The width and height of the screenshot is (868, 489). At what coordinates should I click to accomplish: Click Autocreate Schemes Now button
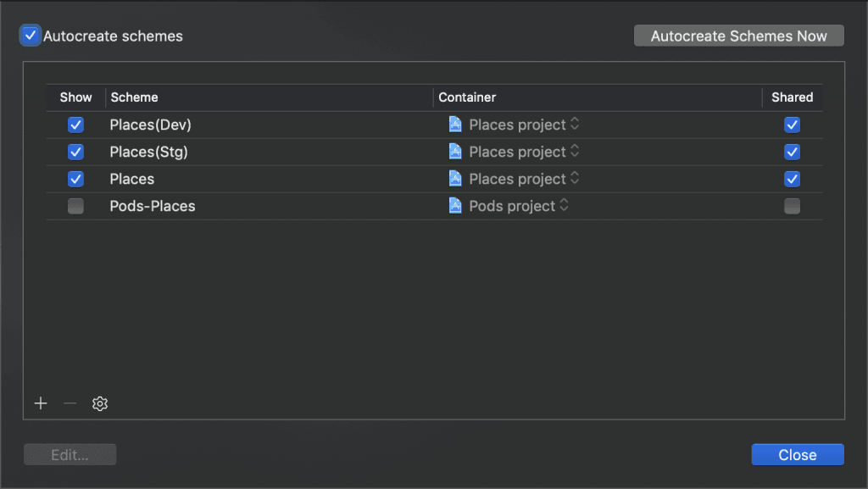coord(738,36)
